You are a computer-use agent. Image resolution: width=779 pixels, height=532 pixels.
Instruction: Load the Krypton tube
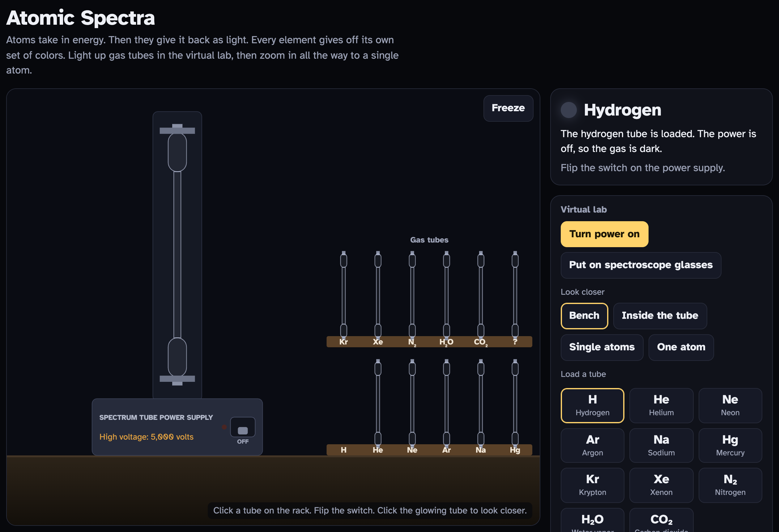pos(592,485)
